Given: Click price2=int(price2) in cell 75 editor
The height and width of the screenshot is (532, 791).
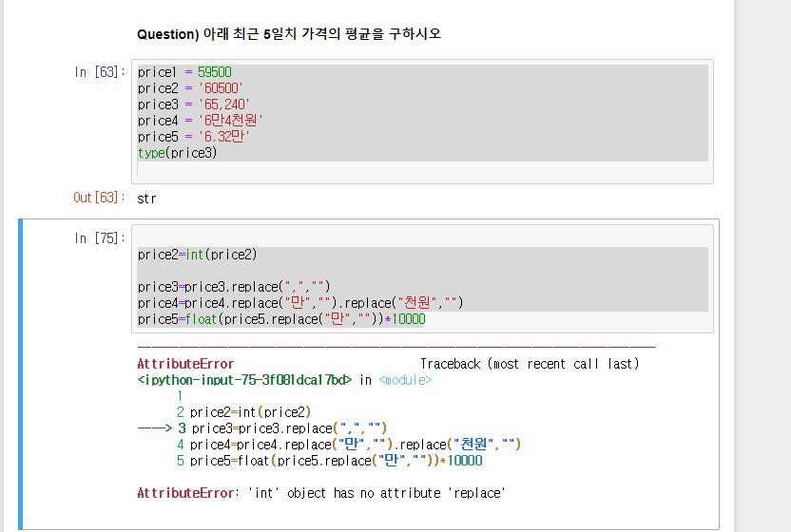Looking at the screenshot, I should tap(197, 255).
